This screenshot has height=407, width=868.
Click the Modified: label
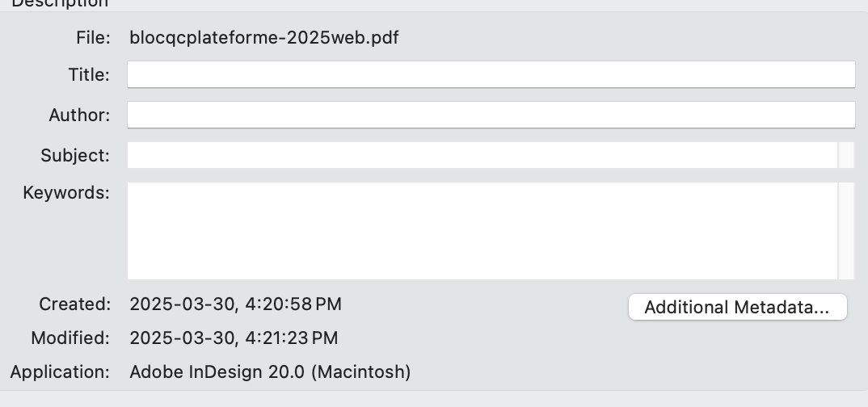tap(70, 338)
